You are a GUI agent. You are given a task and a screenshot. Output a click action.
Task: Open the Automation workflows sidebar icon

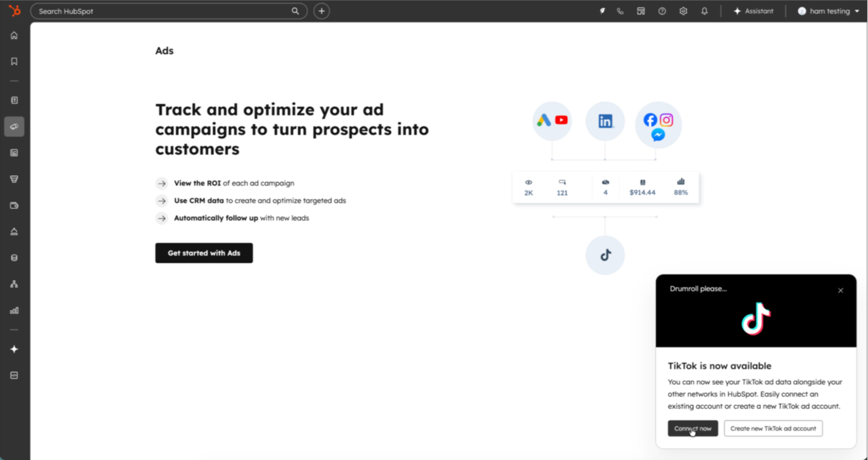pyautogui.click(x=14, y=284)
